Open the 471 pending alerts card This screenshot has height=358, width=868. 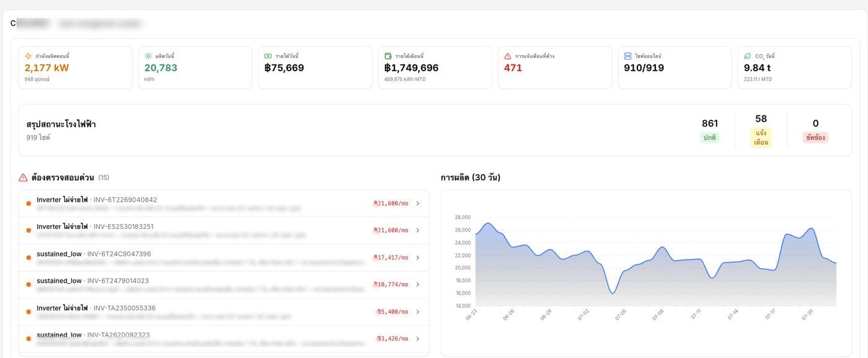[x=555, y=68]
